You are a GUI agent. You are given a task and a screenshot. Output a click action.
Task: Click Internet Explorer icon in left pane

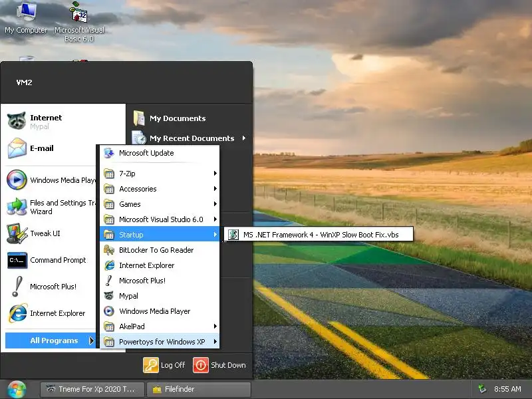point(18,313)
